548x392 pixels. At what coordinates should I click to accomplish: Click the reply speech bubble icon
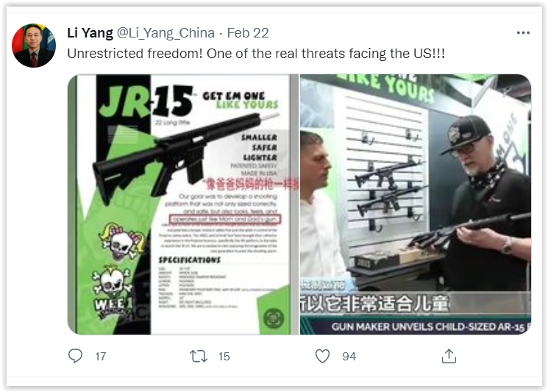(x=75, y=356)
